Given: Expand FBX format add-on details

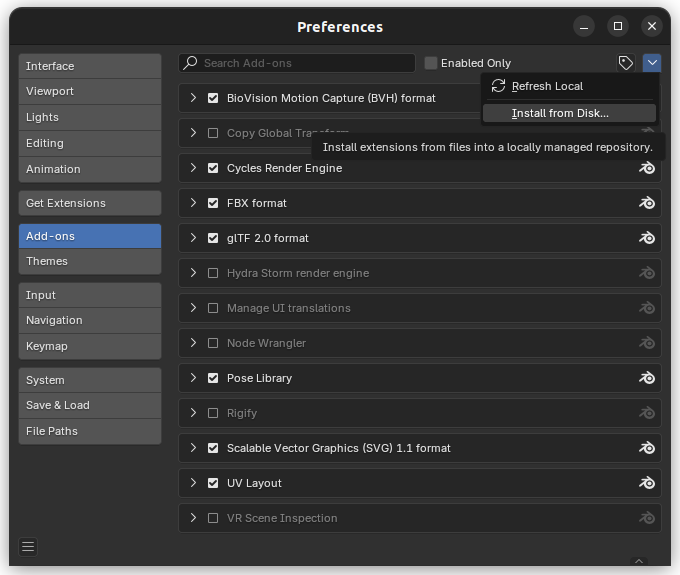Looking at the screenshot, I should coord(193,203).
